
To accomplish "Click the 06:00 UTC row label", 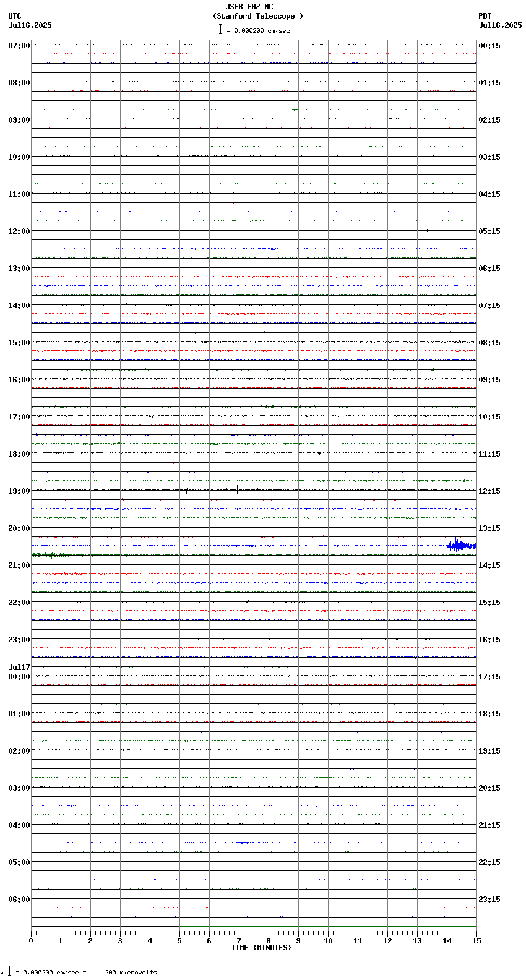I will click(x=19, y=900).
